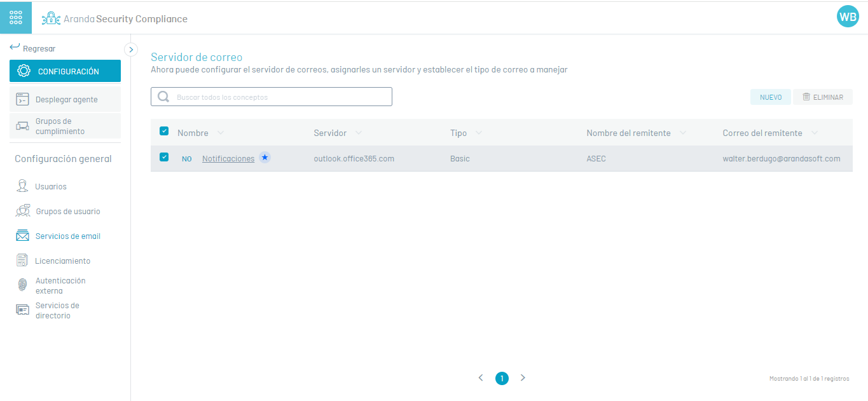The width and height of the screenshot is (868, 401).
Task: Click the Servidor de correo page title
Action: pos(196,57)
